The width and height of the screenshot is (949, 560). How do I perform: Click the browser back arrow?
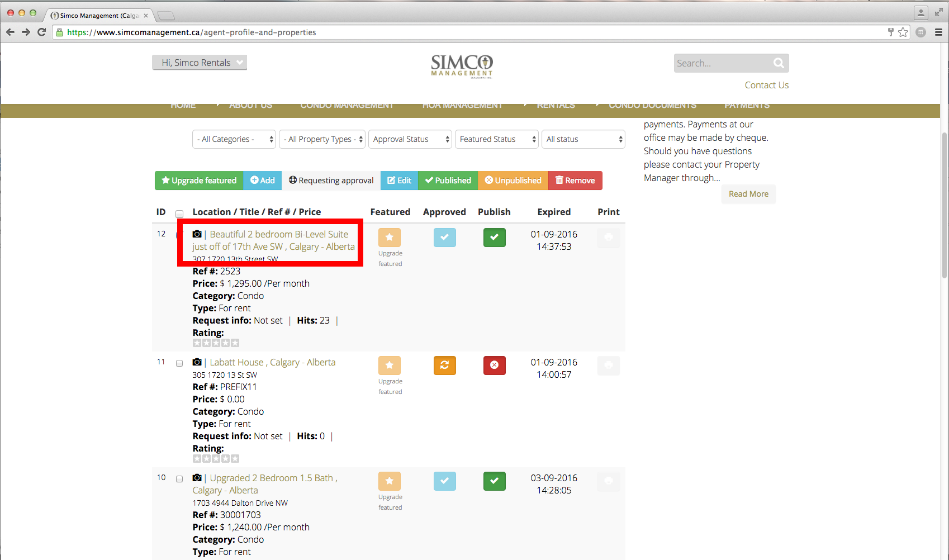pyautogui.click(x=10, y=32)
